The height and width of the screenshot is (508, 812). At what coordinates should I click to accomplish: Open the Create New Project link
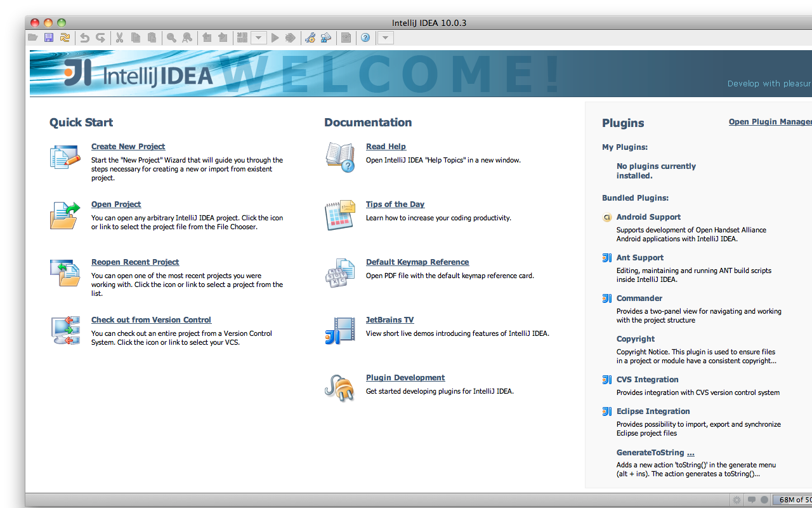[128, 147]
